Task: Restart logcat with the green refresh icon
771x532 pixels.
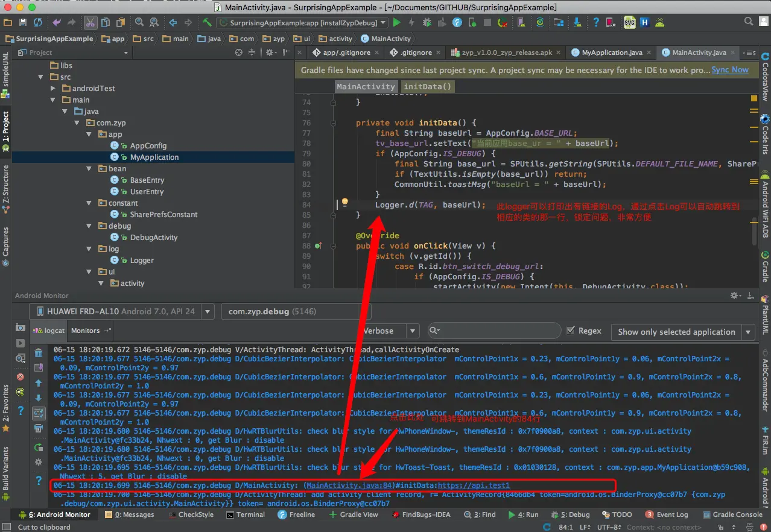Action: click(39, 447)
